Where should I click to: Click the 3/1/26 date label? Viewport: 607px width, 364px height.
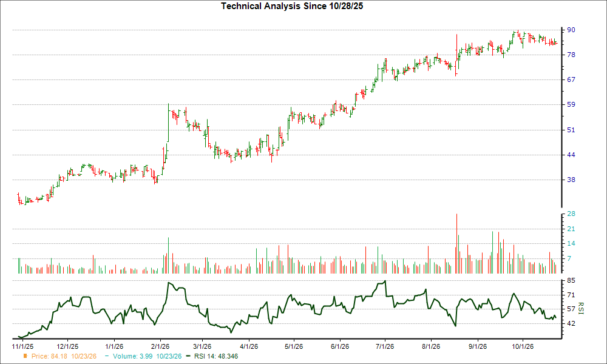pos(202,346)
